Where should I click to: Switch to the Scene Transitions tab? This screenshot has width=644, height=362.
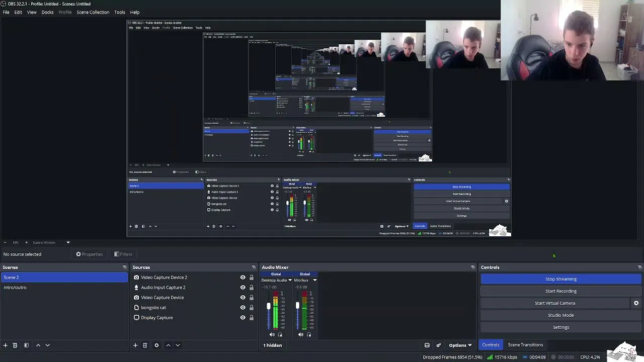[525, 345]
